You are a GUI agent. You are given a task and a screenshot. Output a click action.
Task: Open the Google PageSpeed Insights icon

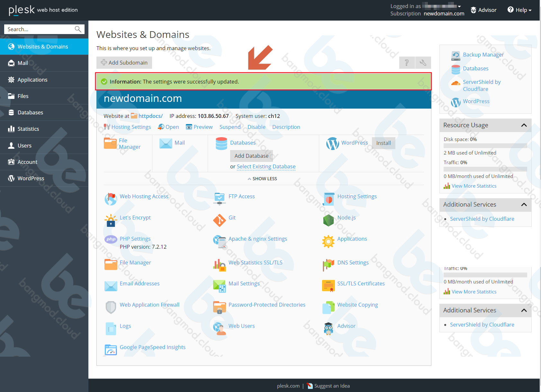pos(111,350)
